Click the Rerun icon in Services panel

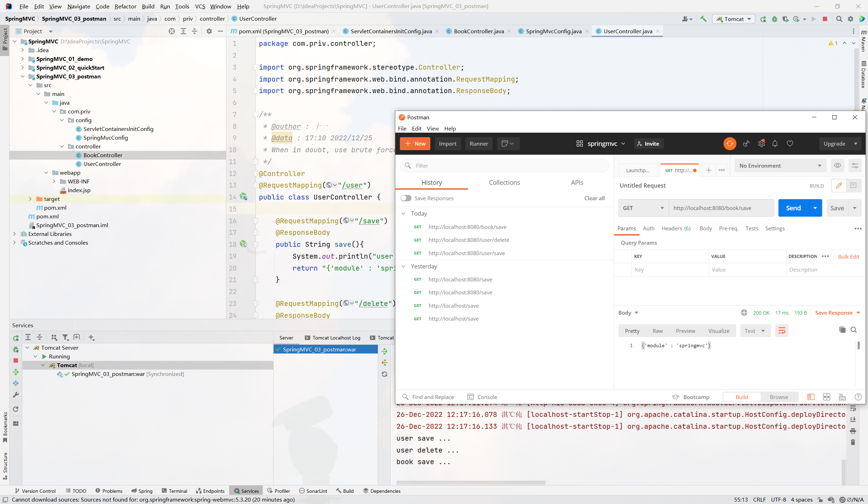tap(16, 338)
